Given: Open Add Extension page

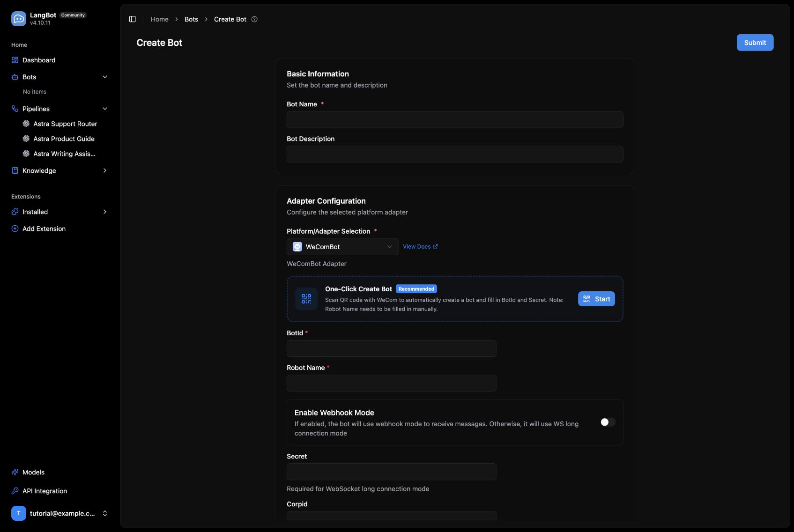Looking at the screenshot, I should 60,229.
